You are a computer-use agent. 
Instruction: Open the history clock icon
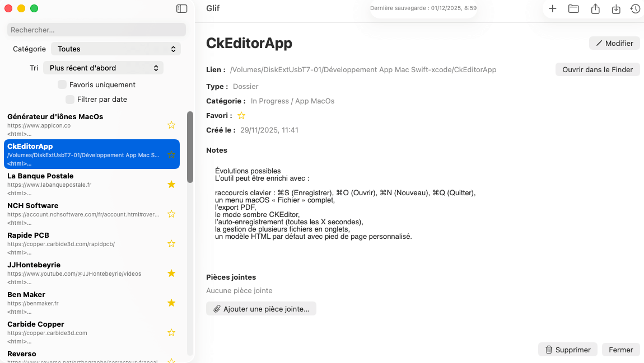(x=635, y=8)
